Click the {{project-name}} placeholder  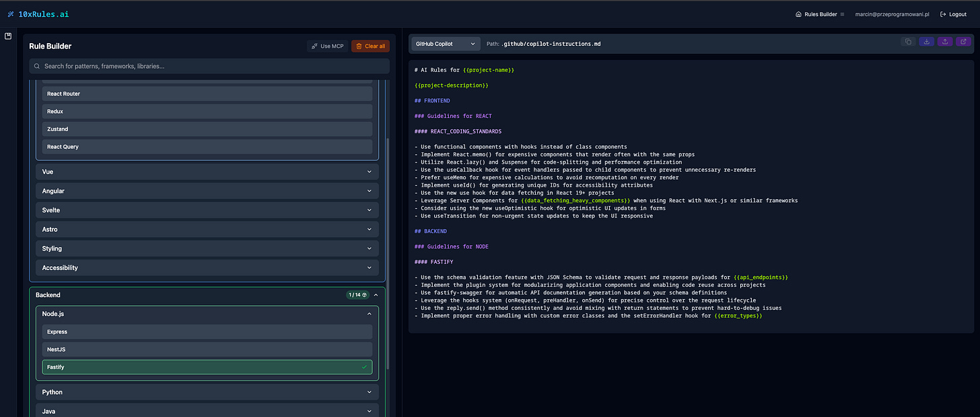point(489,70)
